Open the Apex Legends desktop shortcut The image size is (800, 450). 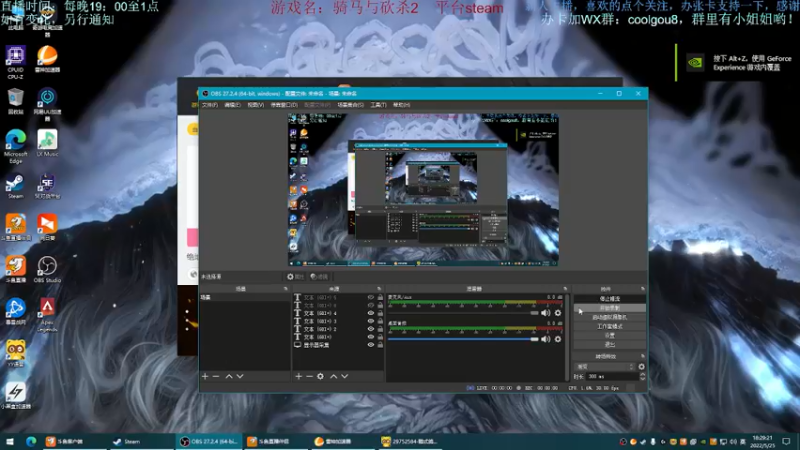click(x=47, y=314)
